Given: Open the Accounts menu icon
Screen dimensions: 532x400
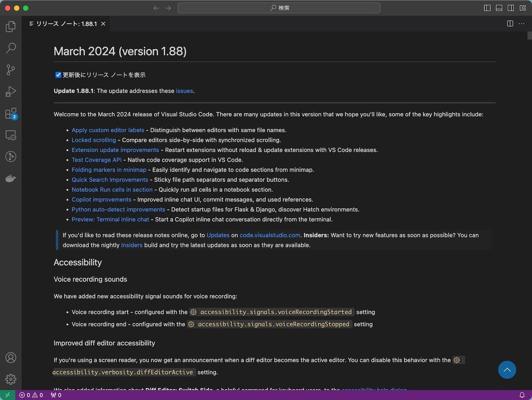Looking at the screenshot, I should (x=11, y=358).
